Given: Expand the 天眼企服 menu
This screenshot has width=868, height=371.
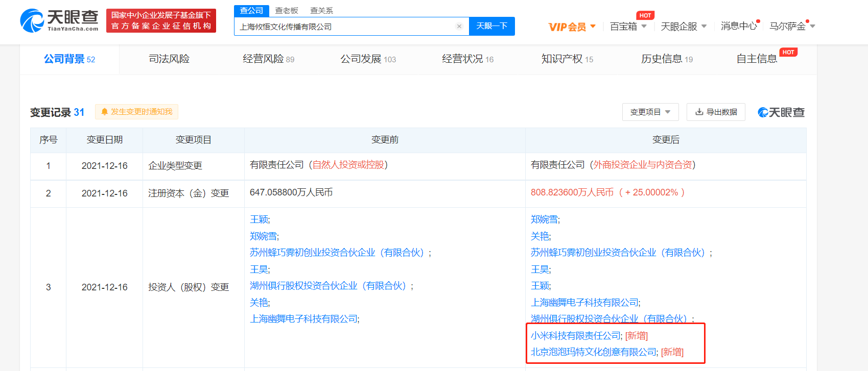Looking at the screenshot, I should 684,27.
